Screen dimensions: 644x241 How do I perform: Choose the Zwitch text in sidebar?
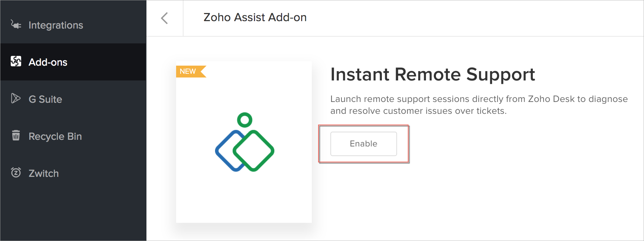click(x=43, y=174)
